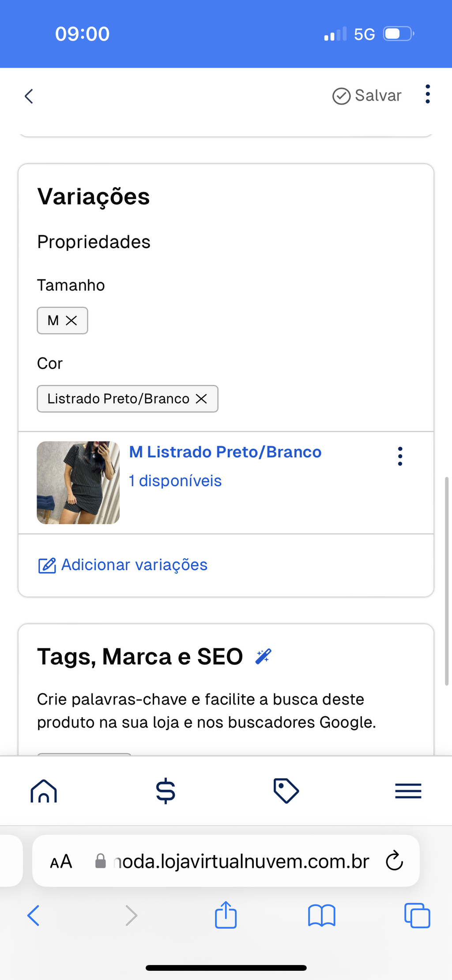Open the M Listrado Preto/Branco variant link
The width and height of the screenshot is (452, 980).
pos(225,452)
